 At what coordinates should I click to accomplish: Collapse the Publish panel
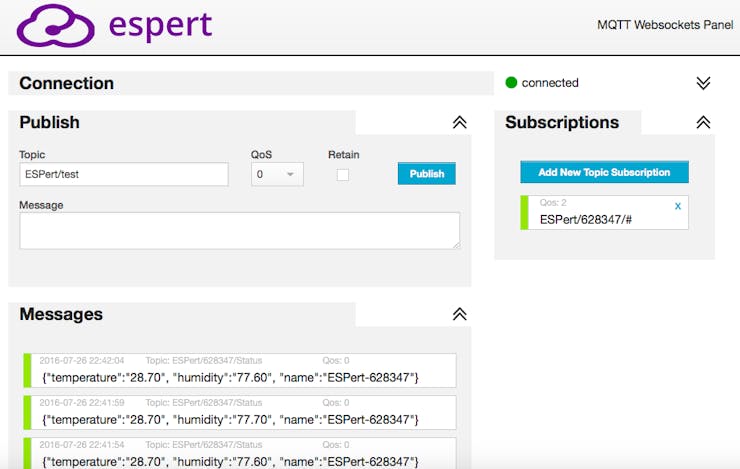pyautogui.click(x=459, y=122)
